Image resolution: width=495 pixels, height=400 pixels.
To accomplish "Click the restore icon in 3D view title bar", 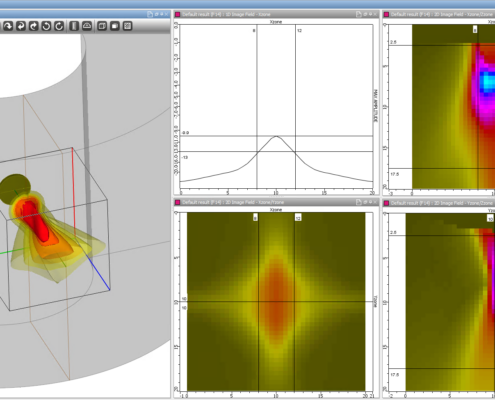I will coord(156,14).
